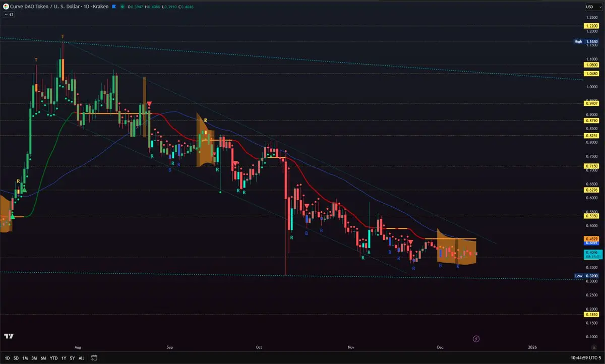
Task: Click the green market status dot
Action: (x=122, y=7)
